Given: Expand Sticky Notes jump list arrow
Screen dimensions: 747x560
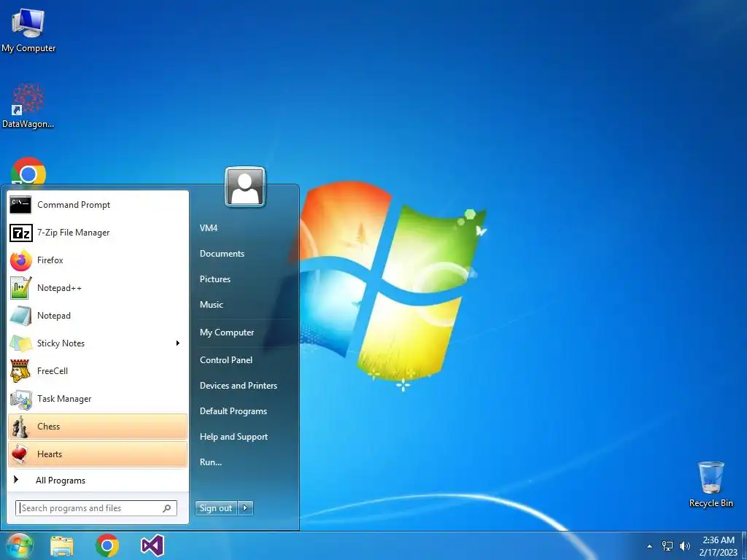Looking at the screenshot, I should click(x=178, y=343).
